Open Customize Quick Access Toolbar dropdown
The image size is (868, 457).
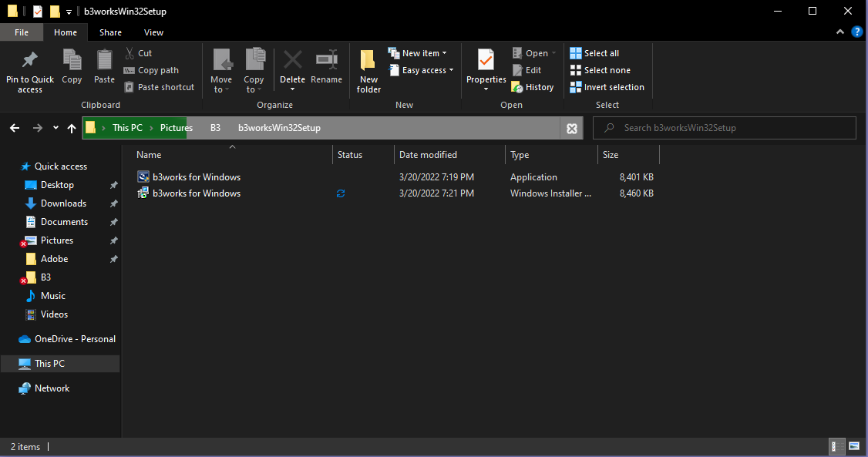(69, 12)
